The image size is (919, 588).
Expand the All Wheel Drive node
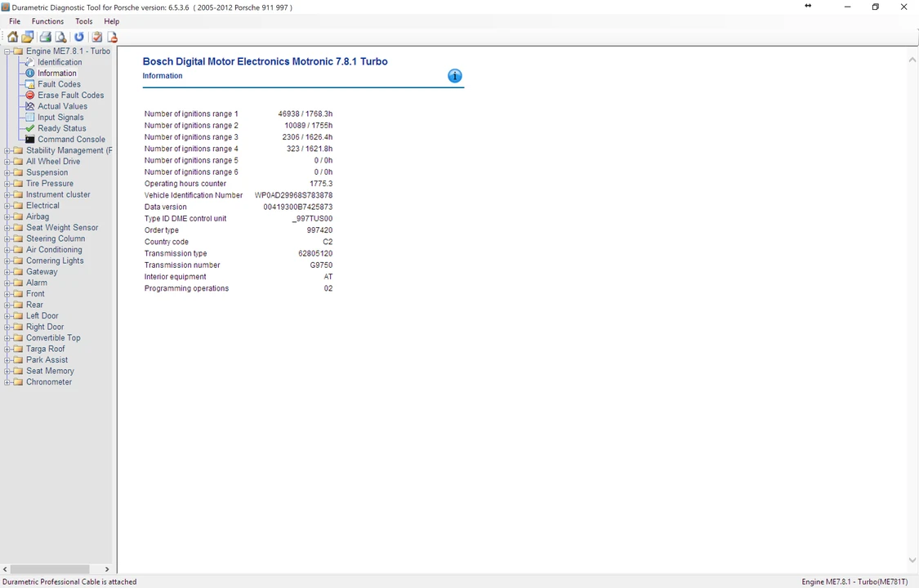[7, 162]
